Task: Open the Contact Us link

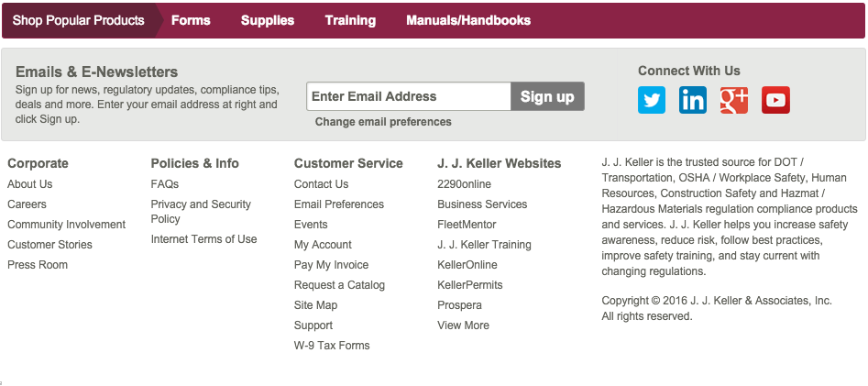Action: pos(321,184)
